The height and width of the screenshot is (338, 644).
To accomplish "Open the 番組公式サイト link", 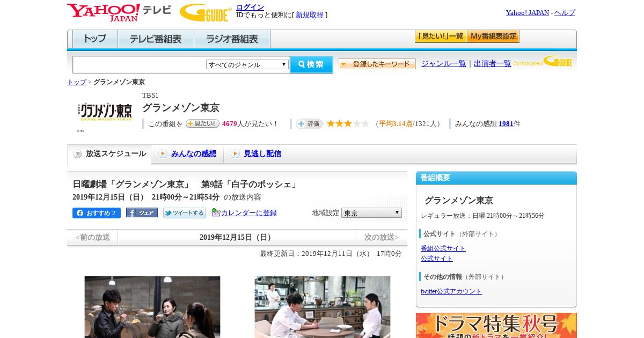I will [x=443, y=248].
